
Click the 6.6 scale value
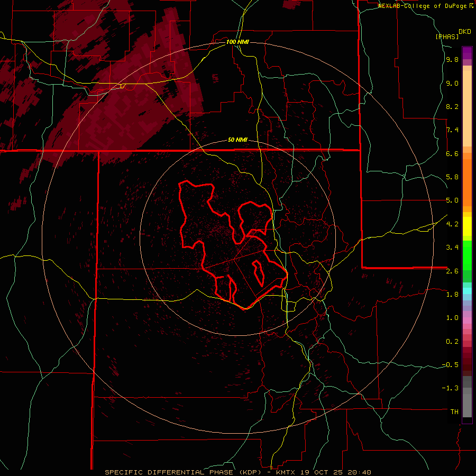pyautogui.click(x=452, y=153)
